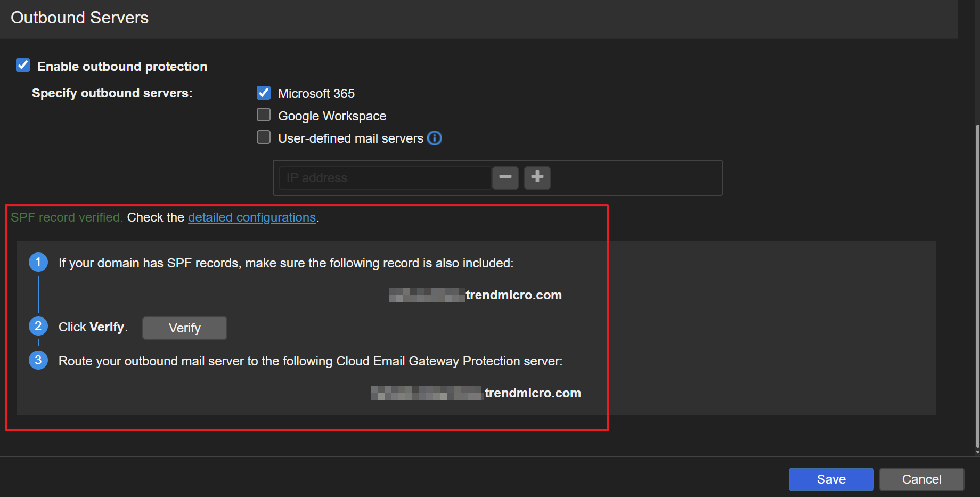This screenshot has width=980, height=497.
Task: Open the detailed configurations link
Action: (x=251, y=217)
